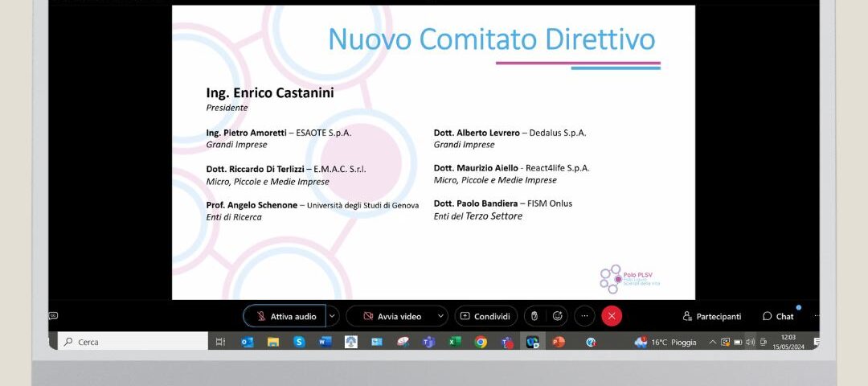Click the Polo PLSV logo on slide

click(x=629, y=278)
